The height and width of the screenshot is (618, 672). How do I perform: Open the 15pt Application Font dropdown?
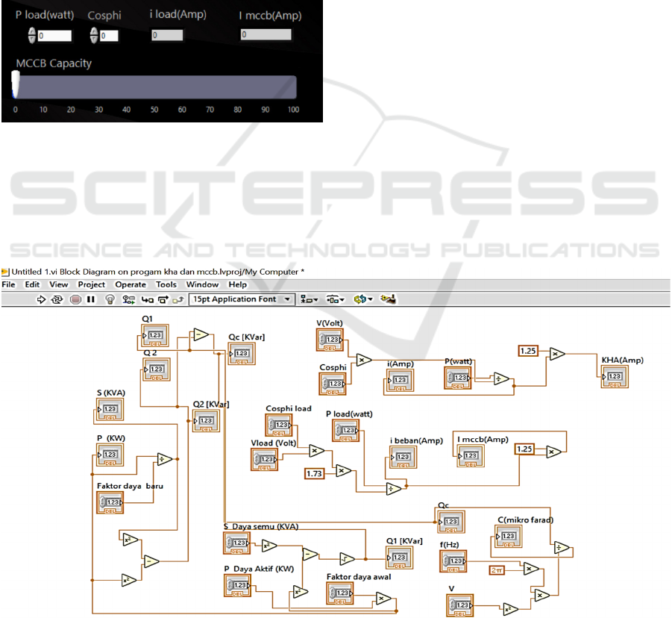pyautogui.click(x=242, y=299)
